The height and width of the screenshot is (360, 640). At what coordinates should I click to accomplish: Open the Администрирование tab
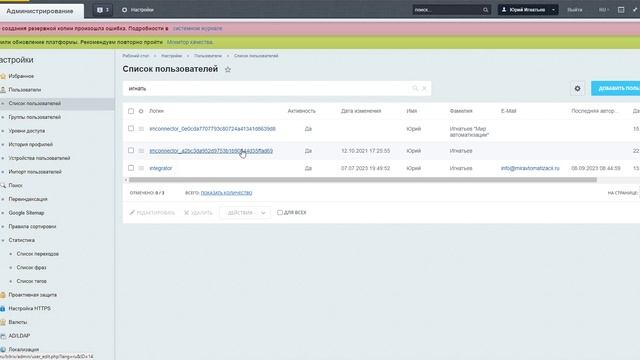[x=40, y=11]
